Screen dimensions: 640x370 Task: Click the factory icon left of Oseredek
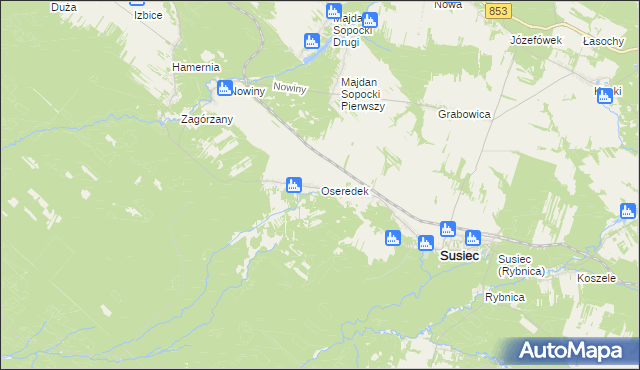click(x=294, y=185)
